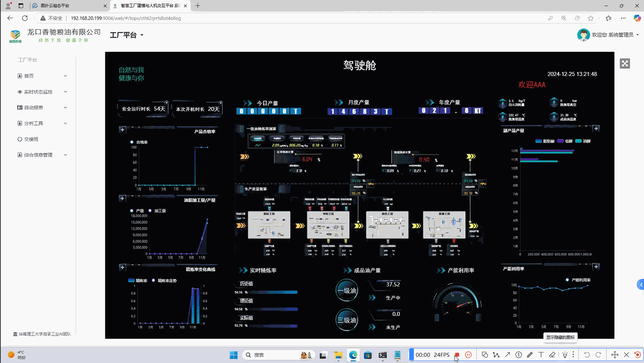Click the fullscreen icon beside the dashboard

625,64
